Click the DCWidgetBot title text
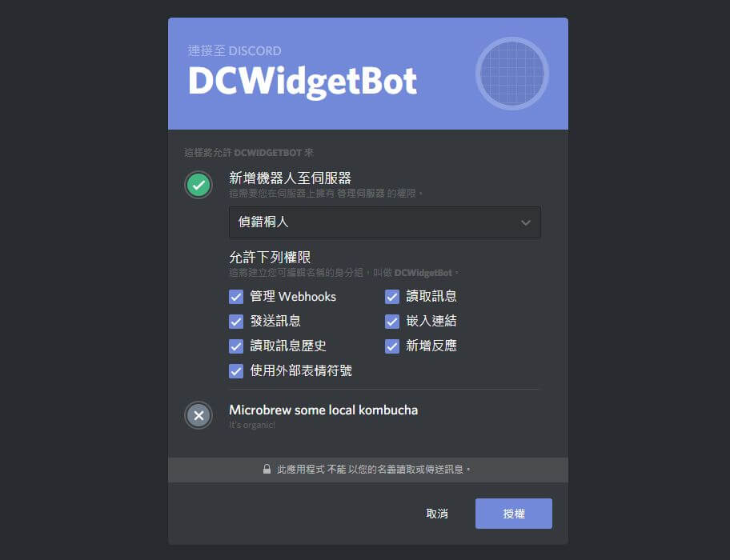 click(x=303, y=82)
